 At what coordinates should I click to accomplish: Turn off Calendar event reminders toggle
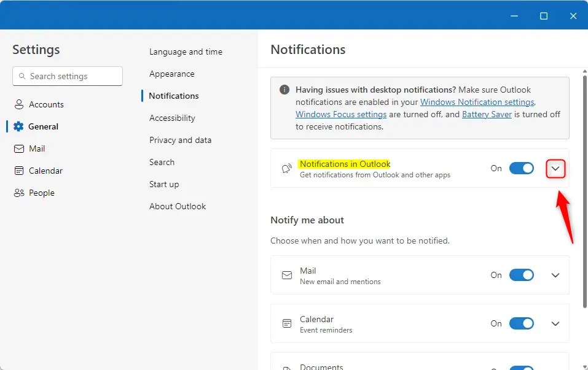[x=521, y=323]
